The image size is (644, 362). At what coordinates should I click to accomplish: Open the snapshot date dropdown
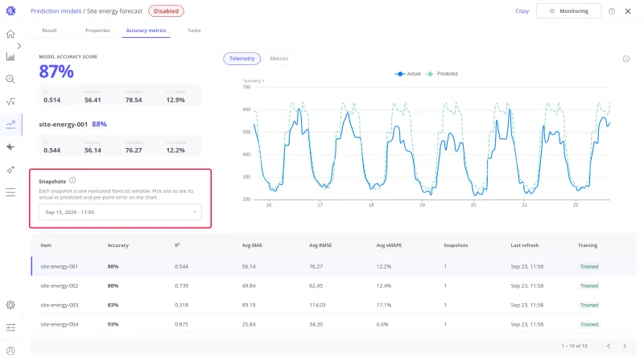(120, 212)
